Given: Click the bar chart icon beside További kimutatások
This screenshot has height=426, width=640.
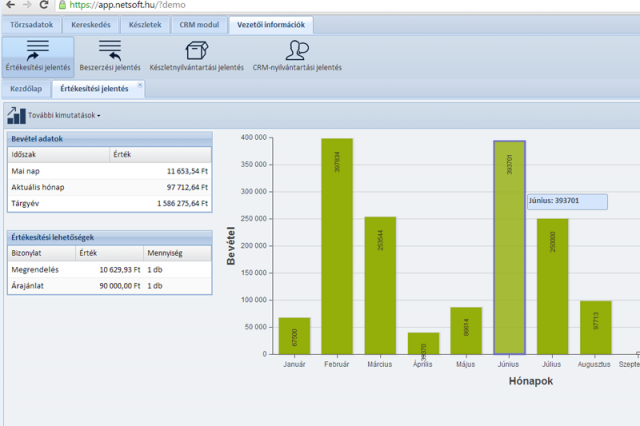Looking at the screenshot, I should 16,115.
